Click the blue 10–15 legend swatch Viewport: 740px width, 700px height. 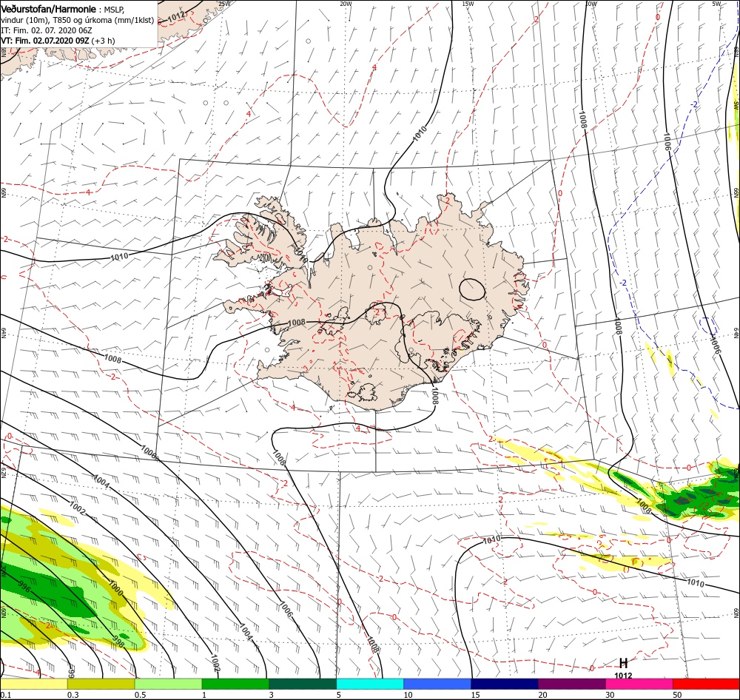(437, 684)
